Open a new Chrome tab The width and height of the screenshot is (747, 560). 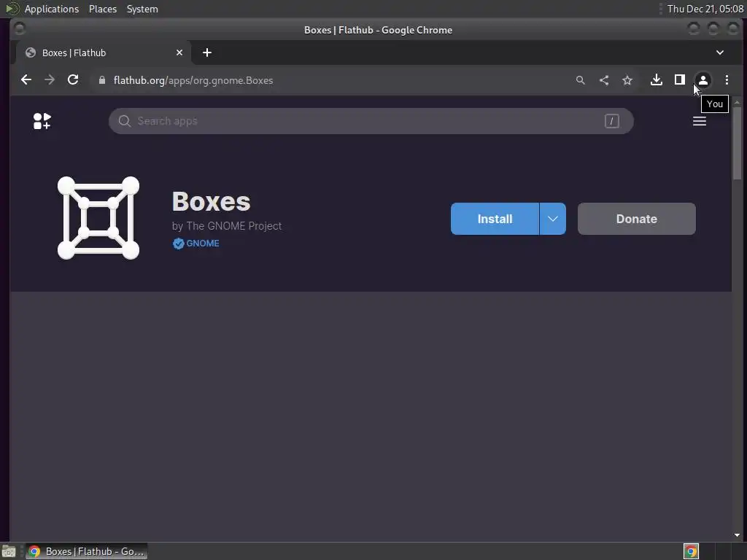(x=206, y=52)
